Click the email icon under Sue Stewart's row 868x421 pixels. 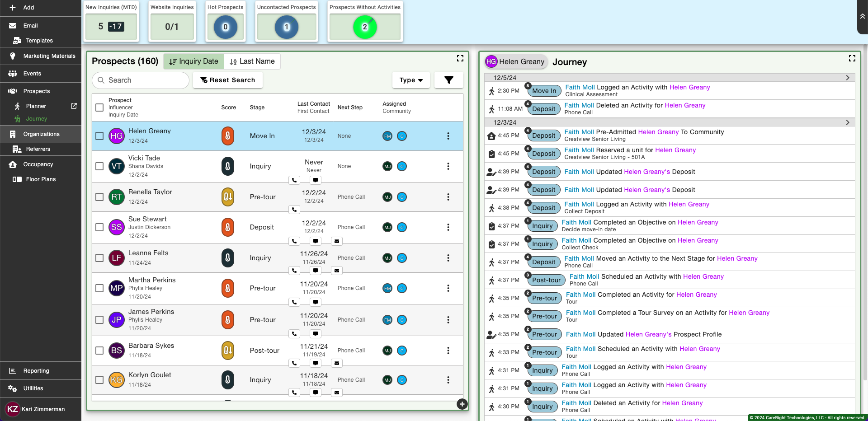click(x=337, y=241)
